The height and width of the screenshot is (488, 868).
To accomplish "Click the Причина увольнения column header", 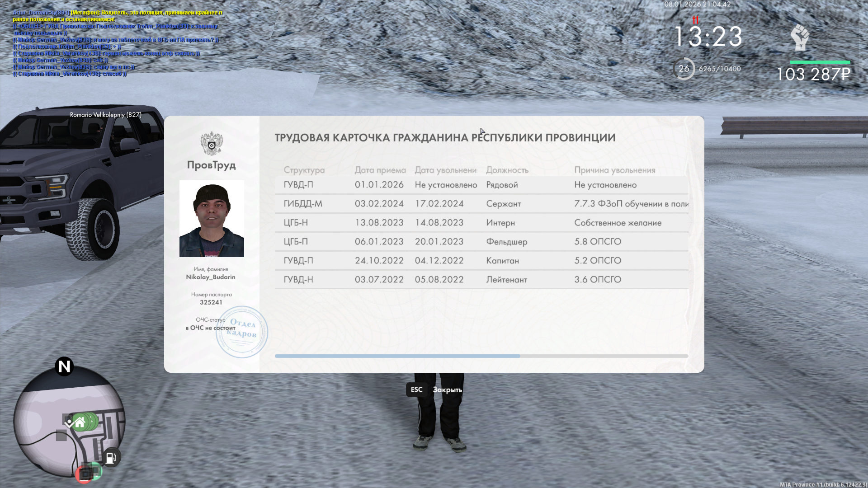I will pyautogui.click(x=614, y=170).
